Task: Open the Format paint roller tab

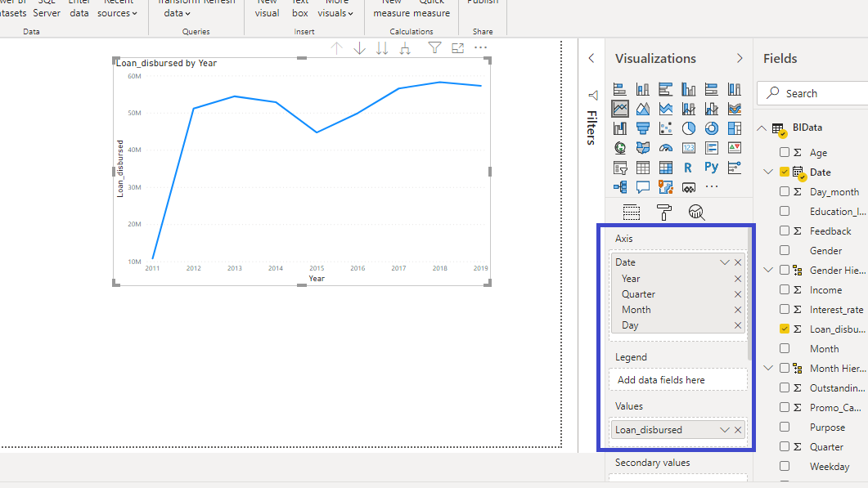Action: pyautogui.click(x=664, y=213)
